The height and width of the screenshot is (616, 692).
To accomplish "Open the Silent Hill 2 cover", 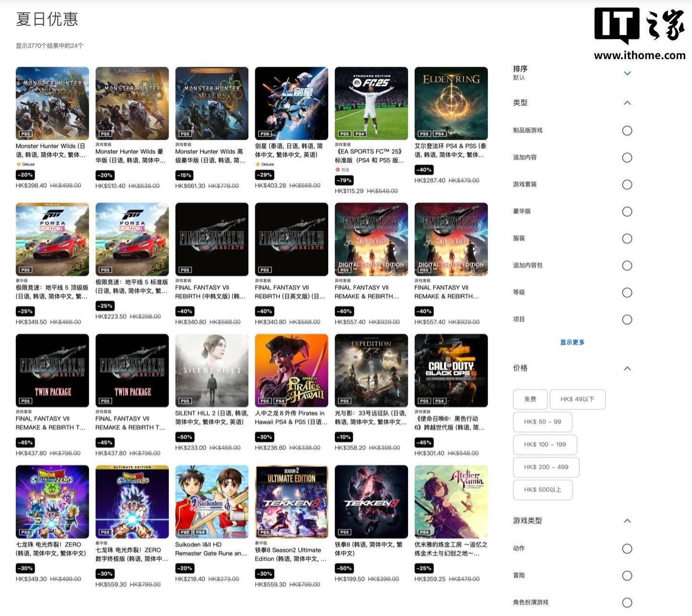I will point(212,370).
